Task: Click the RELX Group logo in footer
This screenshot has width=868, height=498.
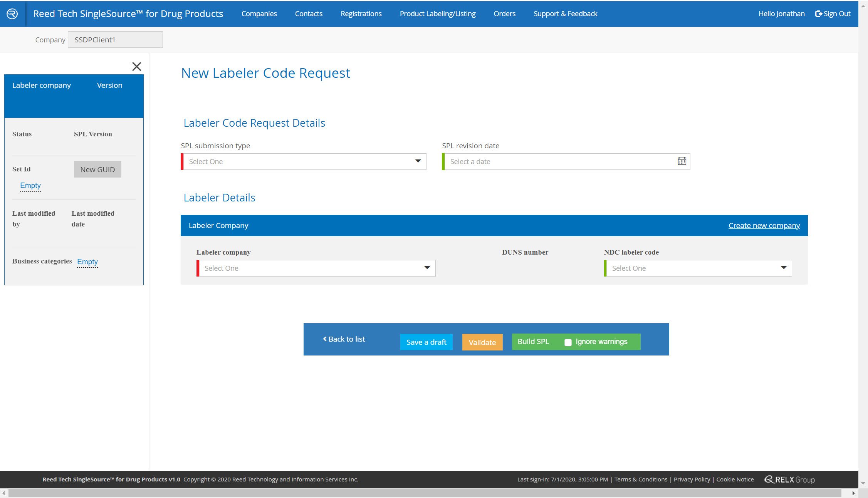Action: [x=789, y=480]
